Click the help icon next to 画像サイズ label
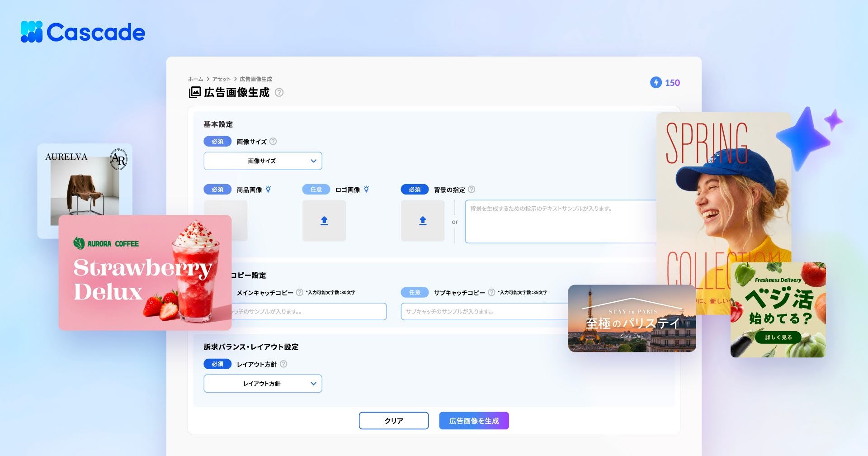The image size is (868, 456). pyautogui.click(x=273, y=141)
